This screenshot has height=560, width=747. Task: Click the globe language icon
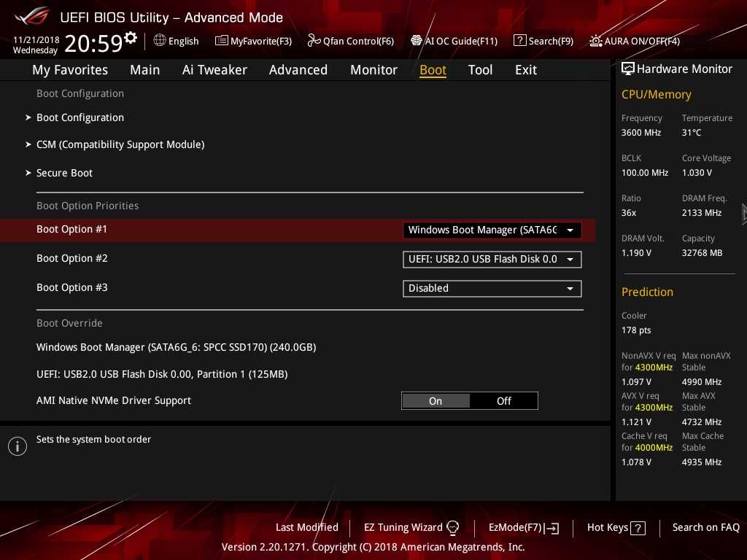tap(160, 41)
